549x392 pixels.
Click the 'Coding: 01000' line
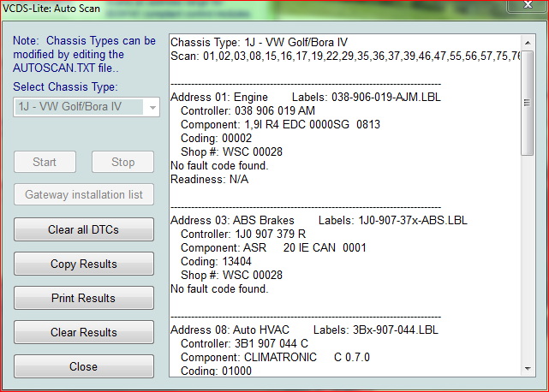click(x=216, y=371)
